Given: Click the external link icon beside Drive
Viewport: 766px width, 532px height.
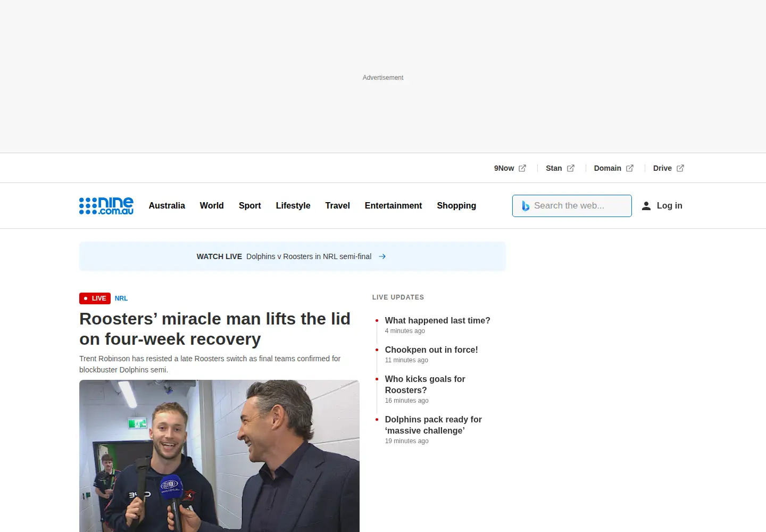Looking at the screenshot, I should [680, 168].
